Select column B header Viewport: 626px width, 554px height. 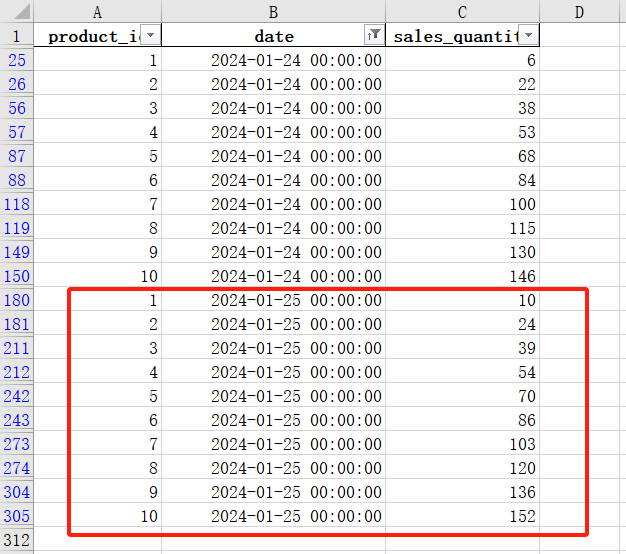pyautogui.click(x=273, y=12)
